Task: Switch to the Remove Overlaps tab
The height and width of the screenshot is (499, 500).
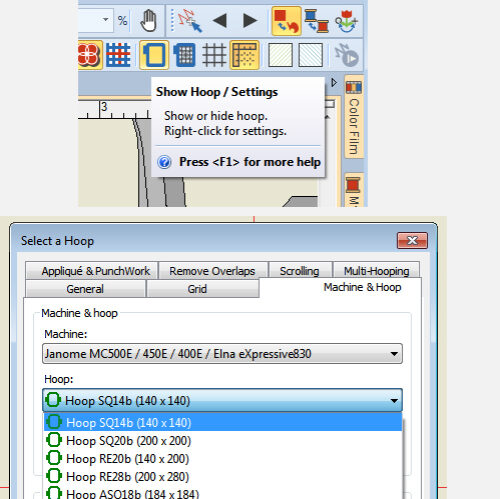Action: coord(212,271)
